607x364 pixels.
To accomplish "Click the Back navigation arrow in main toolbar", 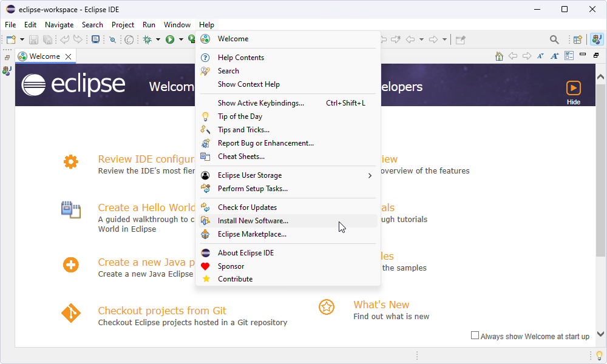I will (x=410, y=39).
